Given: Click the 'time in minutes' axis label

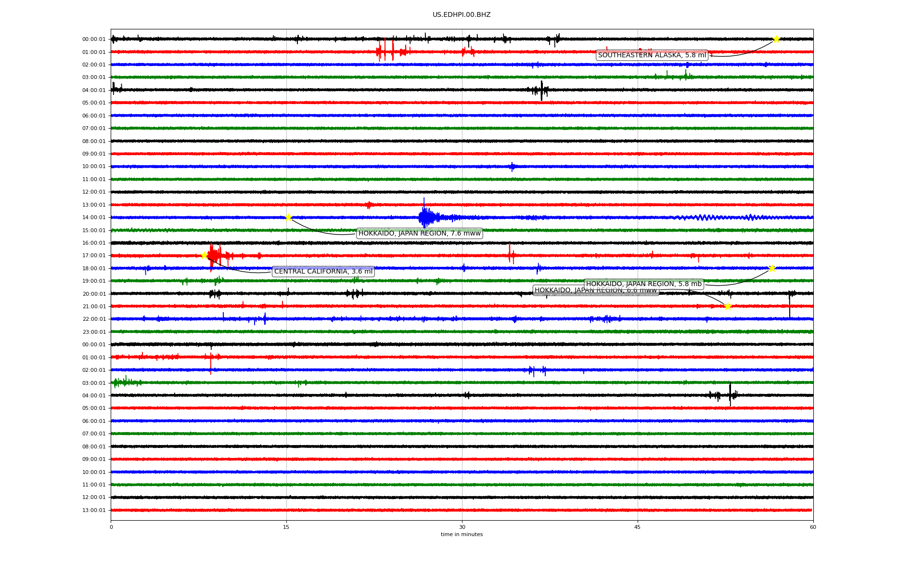Looking at the screenshot, I should pos(462,535).
